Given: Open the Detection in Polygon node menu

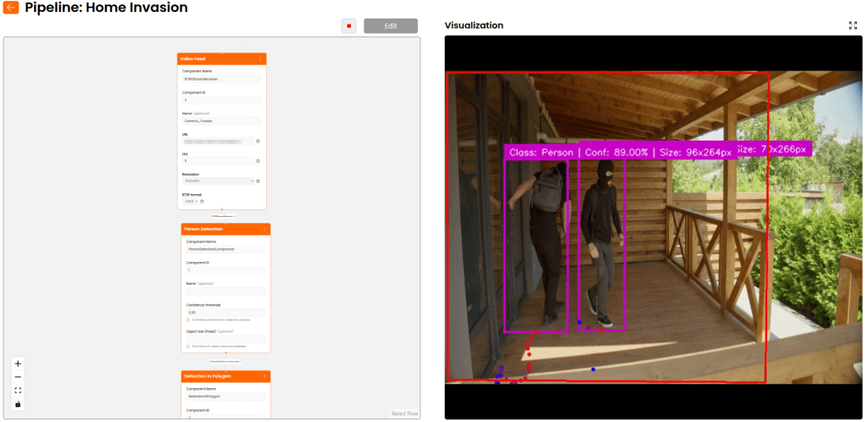Looking at the screenshot, I should pos(264,375).
